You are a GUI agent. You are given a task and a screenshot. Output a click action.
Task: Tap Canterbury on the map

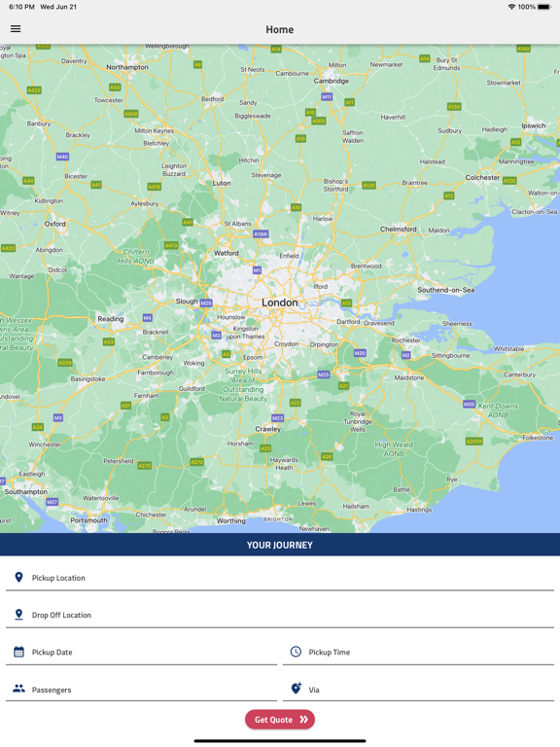519,374
